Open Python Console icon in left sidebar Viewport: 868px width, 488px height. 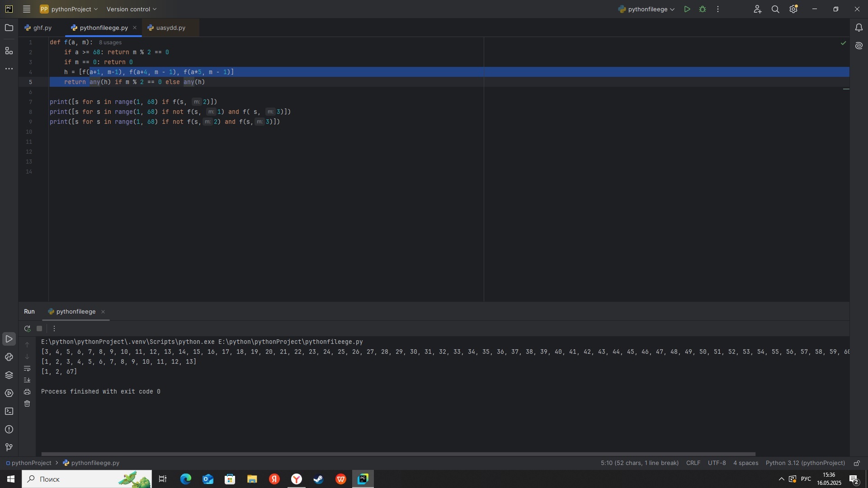click(9, 357)
